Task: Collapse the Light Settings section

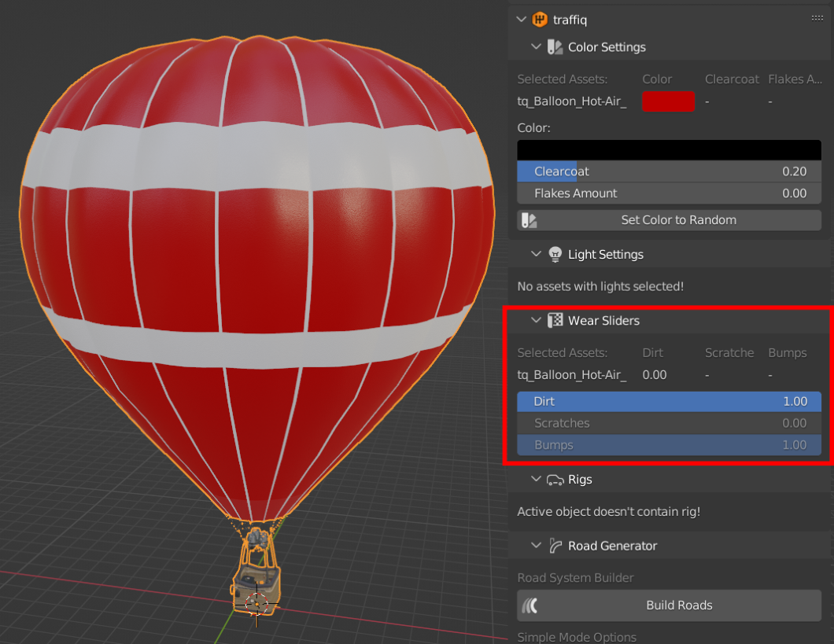Action: (536, 255)
